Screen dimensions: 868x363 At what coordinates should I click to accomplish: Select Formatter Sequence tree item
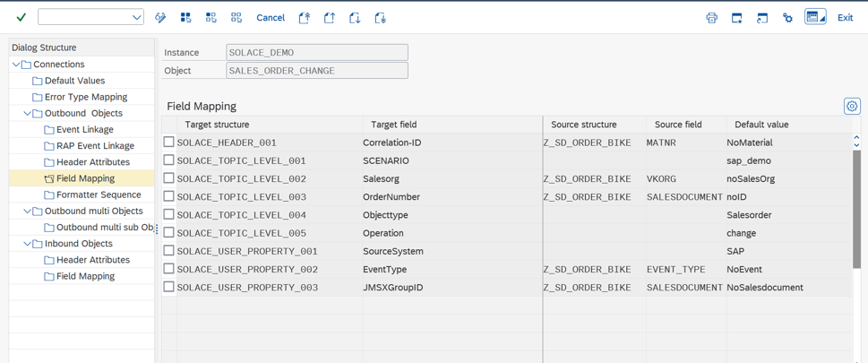(99, 195)
